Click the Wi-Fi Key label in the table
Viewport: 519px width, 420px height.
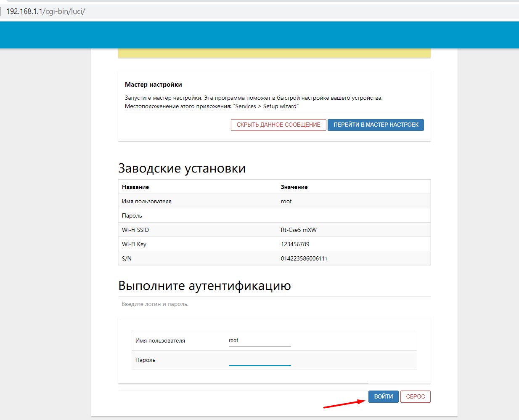click(x=134, y=244)
